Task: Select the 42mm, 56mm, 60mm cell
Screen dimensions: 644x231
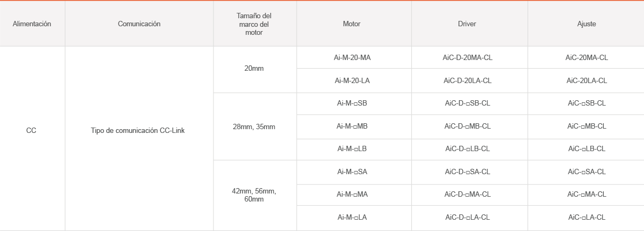Action: [255, 195]
